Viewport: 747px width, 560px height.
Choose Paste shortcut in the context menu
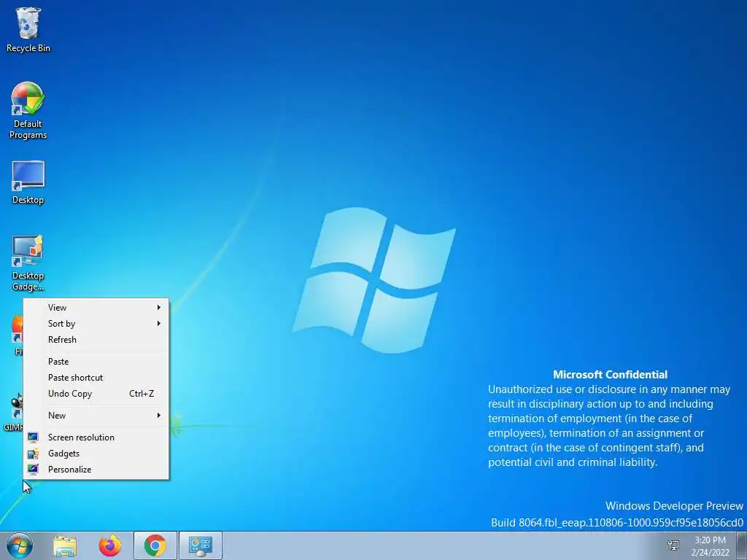[x=96, y=378]
